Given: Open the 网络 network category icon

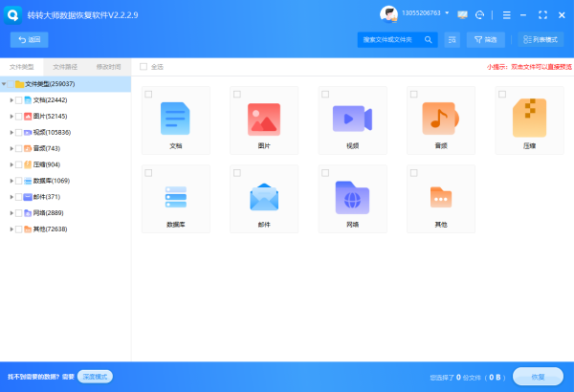Looking at the screenshot, I should 352,196.
